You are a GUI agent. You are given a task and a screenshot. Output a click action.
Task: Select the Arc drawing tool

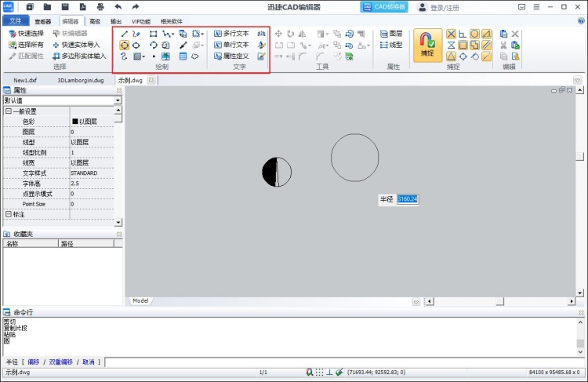tap(153, 45)
